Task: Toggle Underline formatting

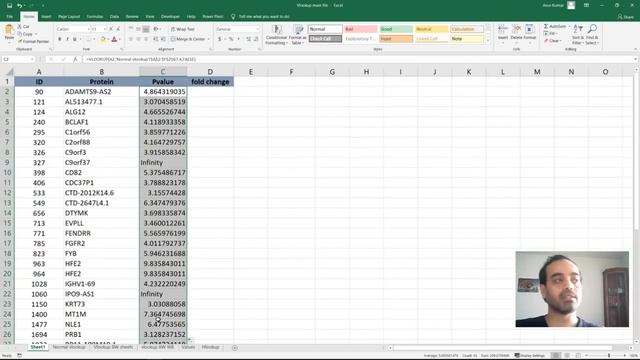Action: pos(75,39)
